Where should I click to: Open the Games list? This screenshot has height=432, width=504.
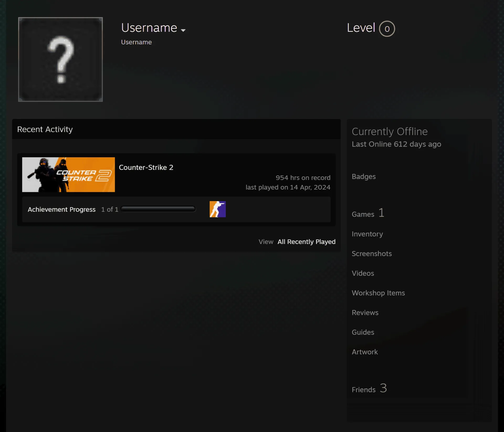click(368, 213)
